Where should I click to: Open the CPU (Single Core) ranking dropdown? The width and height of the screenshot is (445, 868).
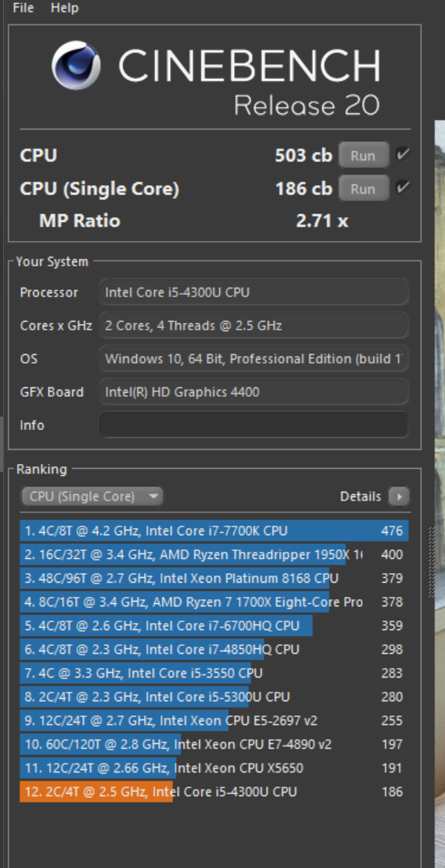[x=92, y=496]
